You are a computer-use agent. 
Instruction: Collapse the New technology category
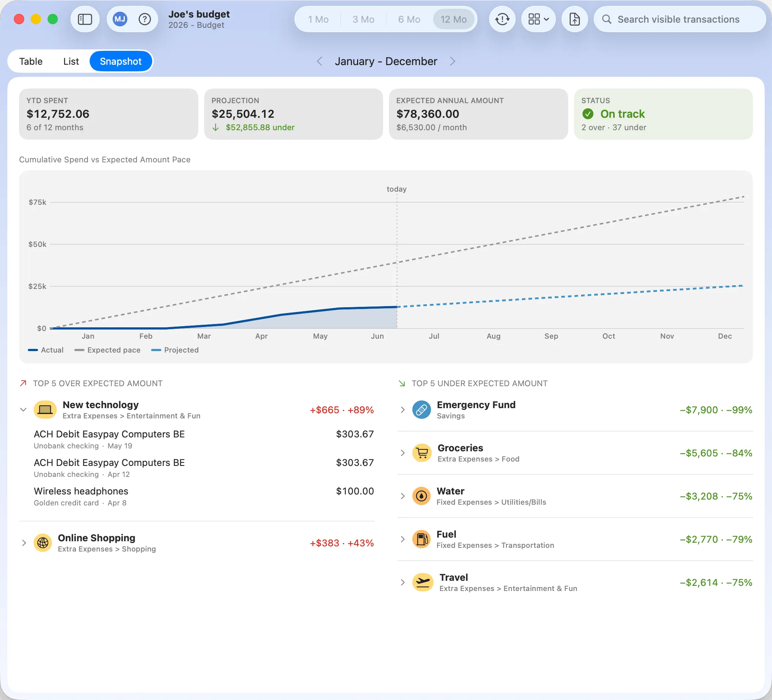(x=23, y=410)
